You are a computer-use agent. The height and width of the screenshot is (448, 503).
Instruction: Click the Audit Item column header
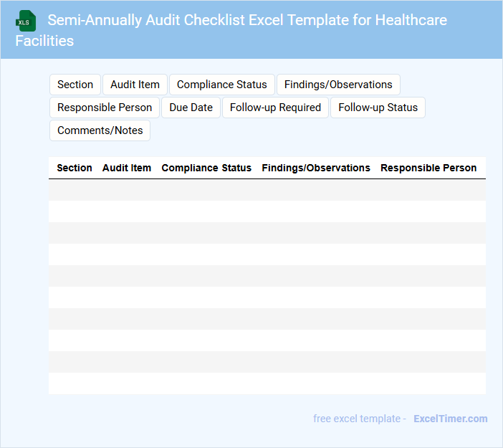pyautogui.click(x=127, y=168)
